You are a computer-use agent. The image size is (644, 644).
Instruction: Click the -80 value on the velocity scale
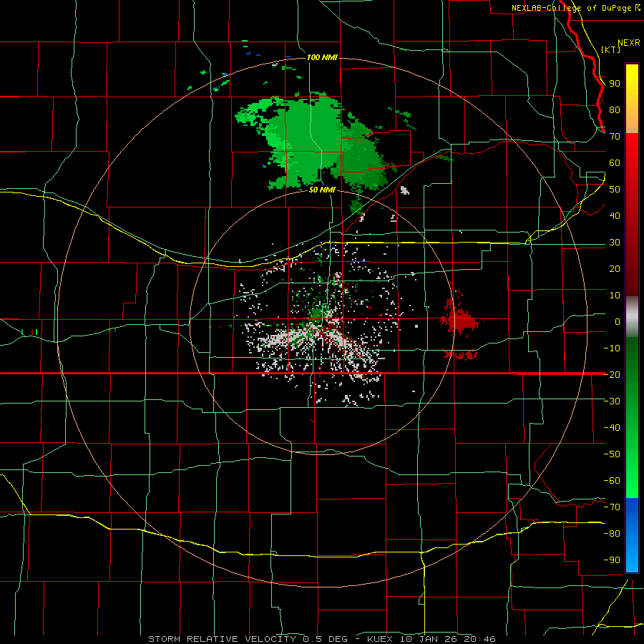click(612, 534)
